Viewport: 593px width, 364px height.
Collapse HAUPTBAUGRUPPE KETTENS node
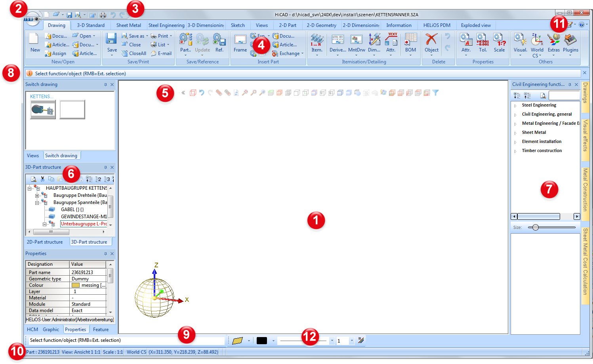[29, 189]
